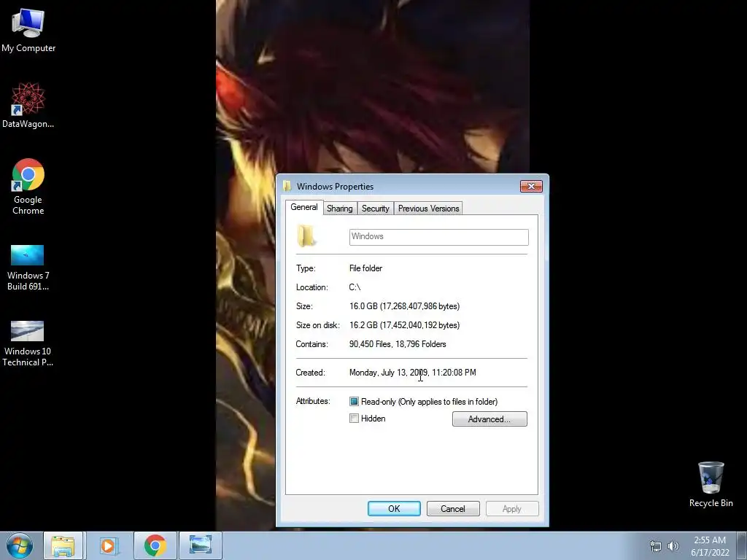Switch to the Sharing tab
The image size is (747, 560).
(x=340, y=209)
